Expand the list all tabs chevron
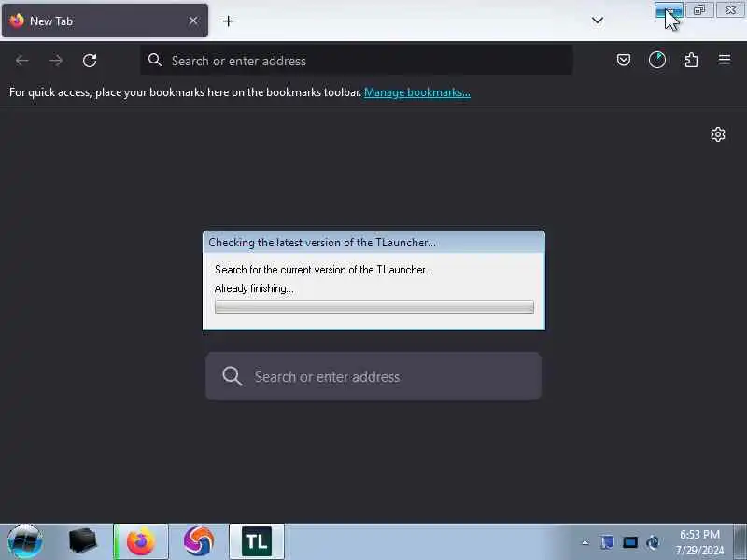 click(598, 21)
